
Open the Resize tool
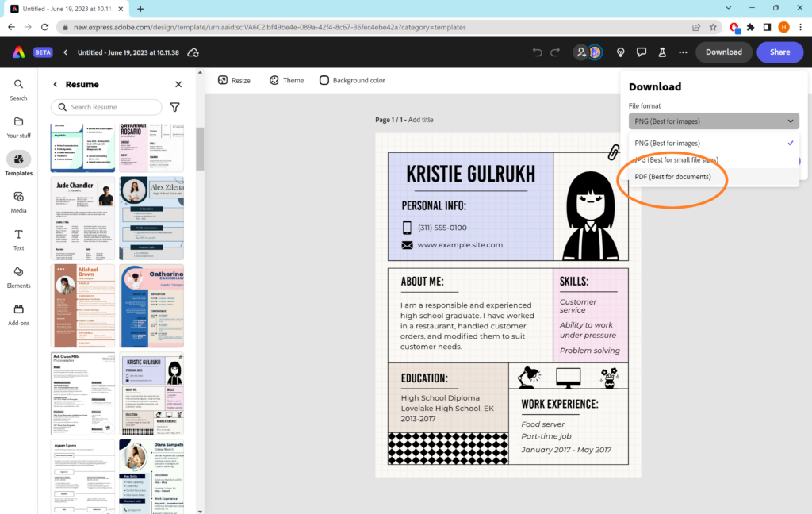[234, 80]
